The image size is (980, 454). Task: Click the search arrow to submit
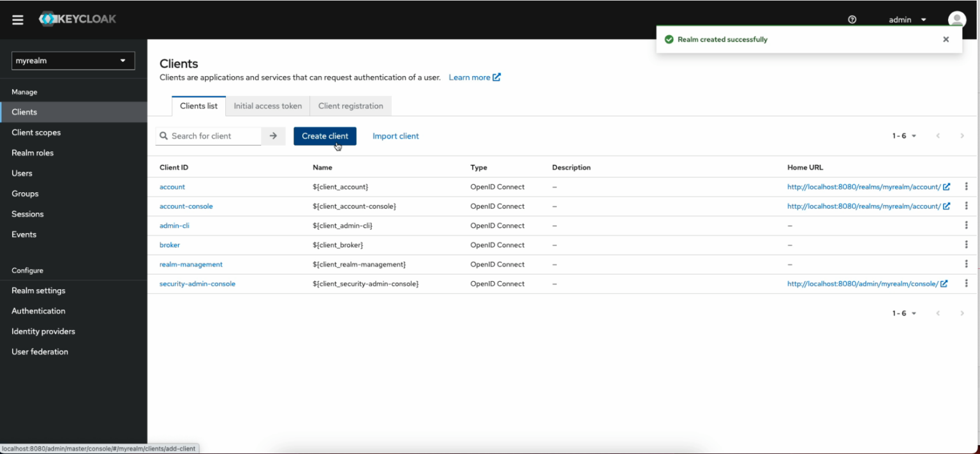(273, 135)
